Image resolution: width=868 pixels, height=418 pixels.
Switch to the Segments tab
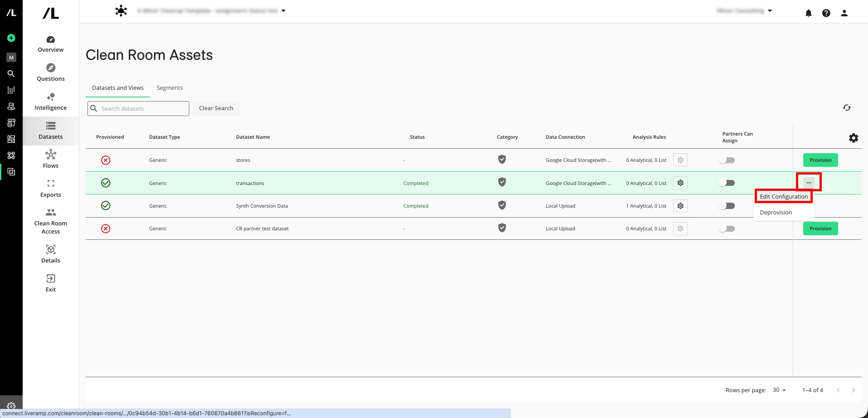point(169,88)
